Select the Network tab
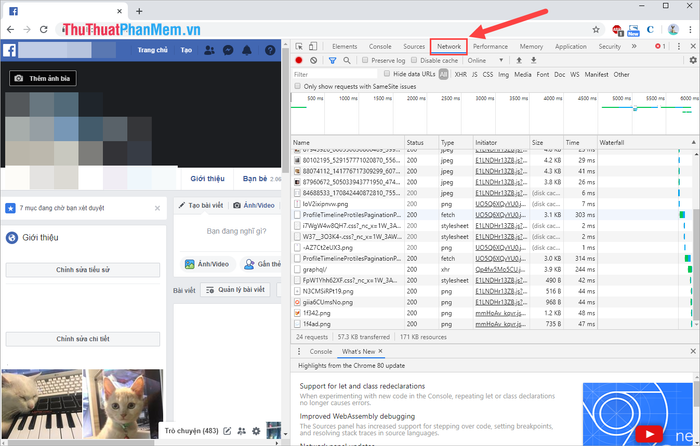 (x=449, y=46)
